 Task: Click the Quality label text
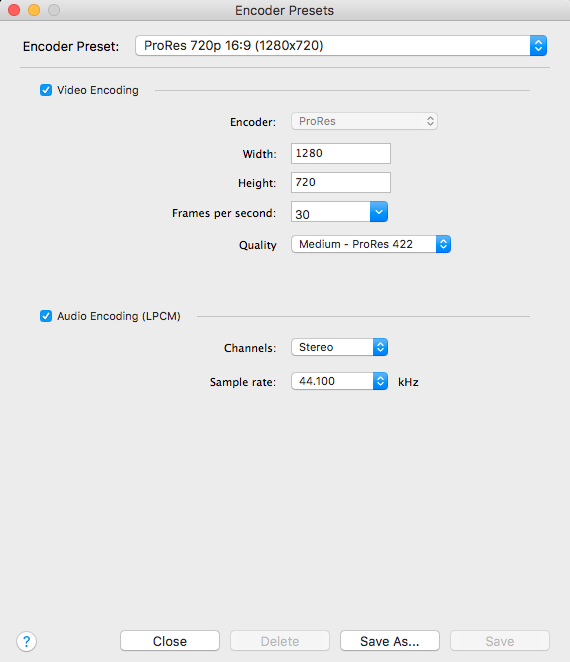point(258,245)
